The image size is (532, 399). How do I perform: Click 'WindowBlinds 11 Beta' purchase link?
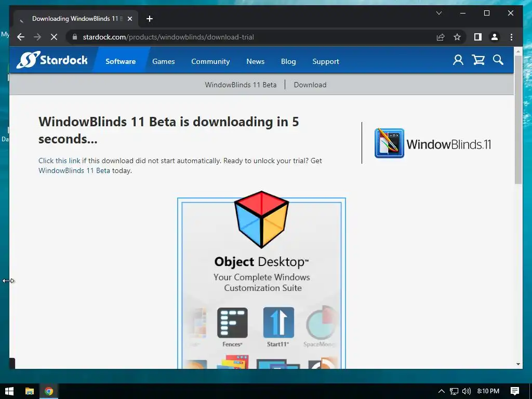tap(74, 170)
